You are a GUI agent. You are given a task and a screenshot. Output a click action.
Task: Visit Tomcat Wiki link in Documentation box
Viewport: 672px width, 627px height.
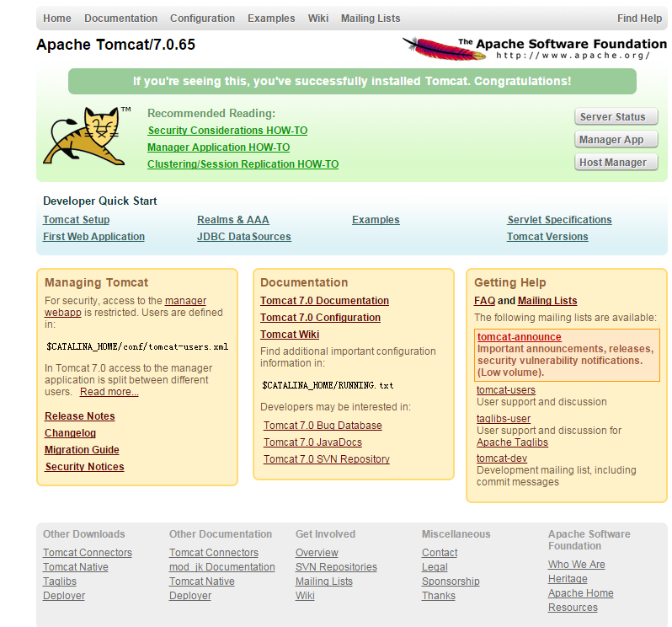point(290,334)
